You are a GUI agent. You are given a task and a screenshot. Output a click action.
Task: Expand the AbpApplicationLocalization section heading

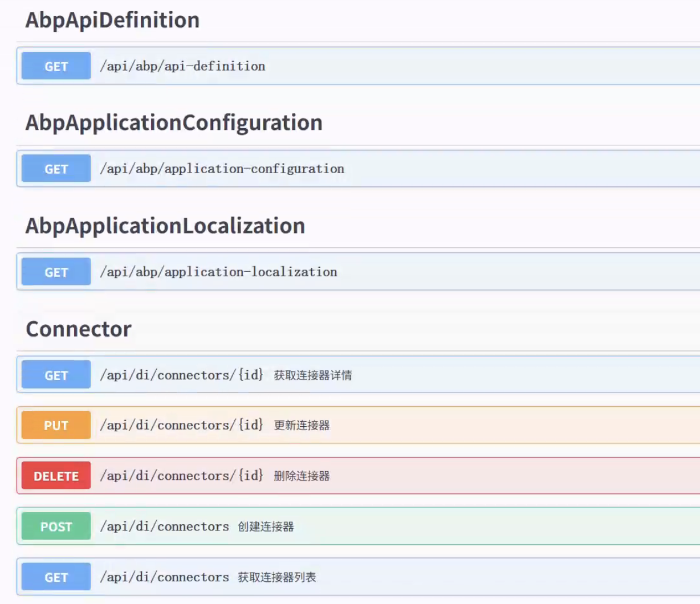pos(165,226)
